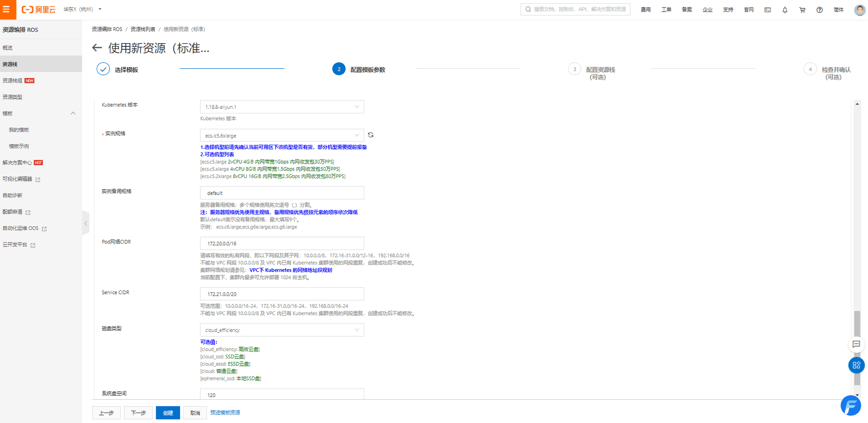Open the chat feedback icon at right edge

pyautogui.click(x=856, y=344)
